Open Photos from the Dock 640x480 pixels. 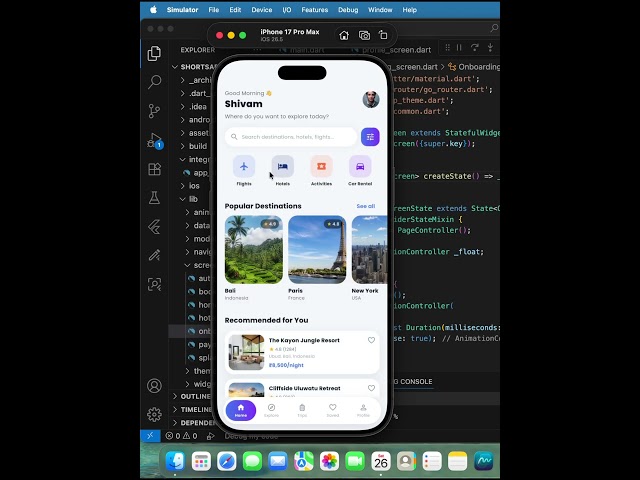point(329,462)
